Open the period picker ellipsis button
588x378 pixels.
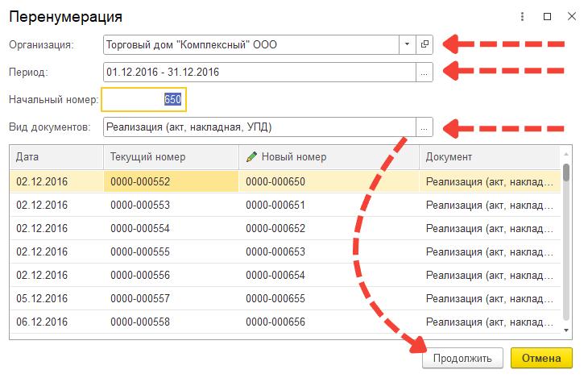coord(424,73)
